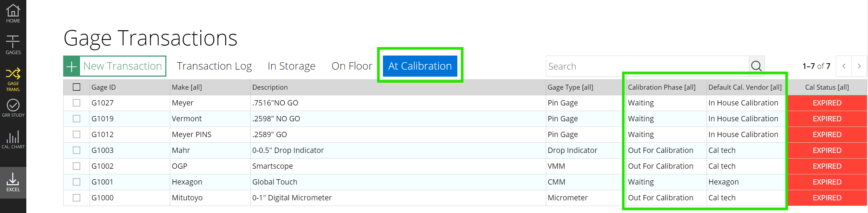Open the Gage Type [all] filter
This screenshot has width=868, height=213.
pyautogui.click(x=570, y=87)
